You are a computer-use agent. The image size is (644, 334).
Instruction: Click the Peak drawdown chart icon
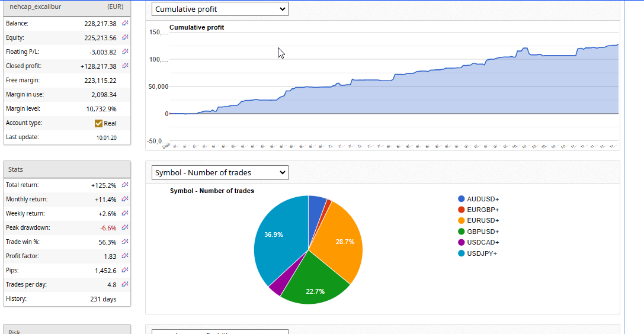(x=125, y=227)
